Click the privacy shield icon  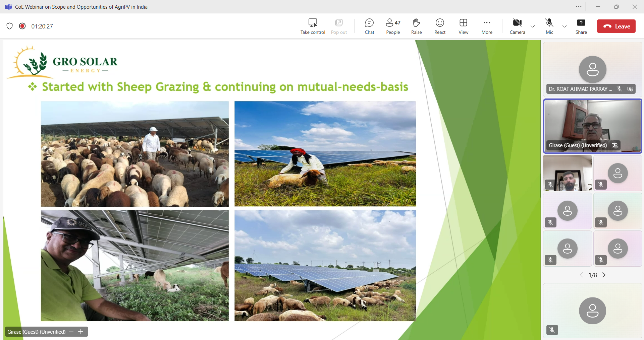click(x=10, y=26)
